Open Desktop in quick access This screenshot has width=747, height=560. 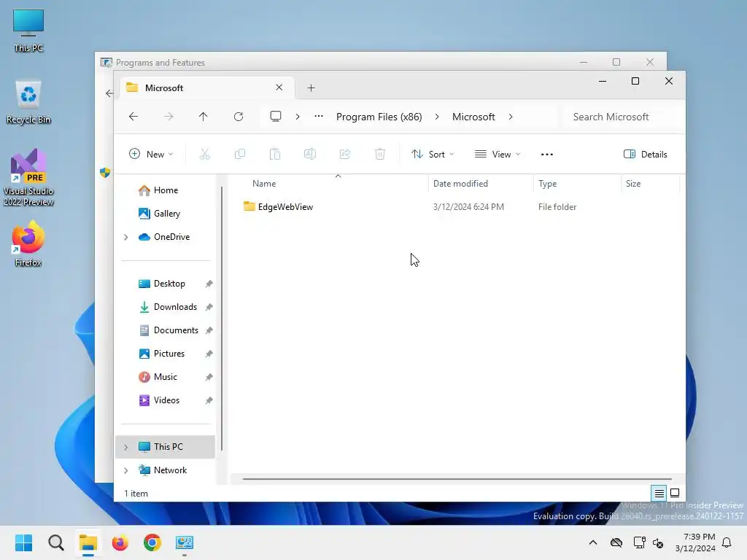166,284
